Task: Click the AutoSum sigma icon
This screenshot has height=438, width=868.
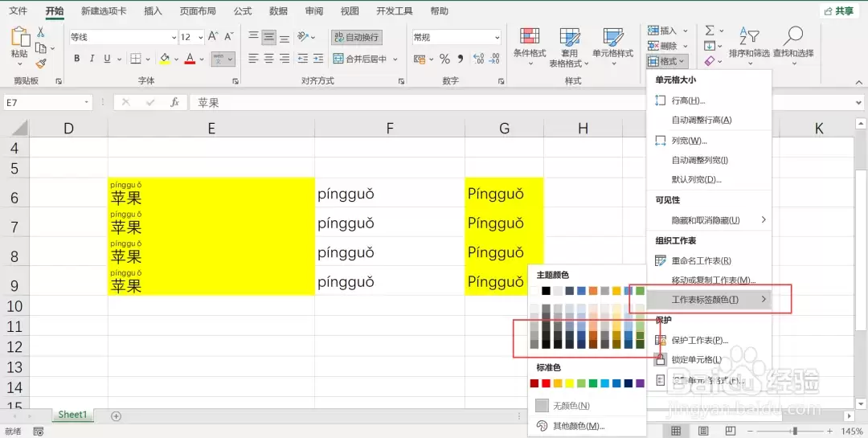Action: pos(710,31)
